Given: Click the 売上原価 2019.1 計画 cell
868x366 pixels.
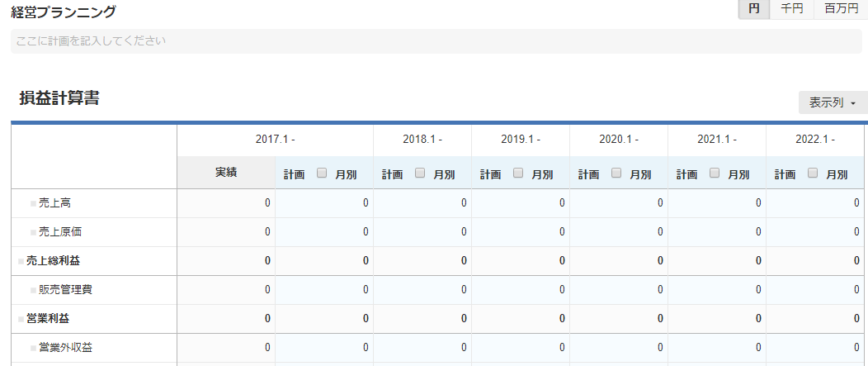Looking at the screenshot, I should [521, 232].
